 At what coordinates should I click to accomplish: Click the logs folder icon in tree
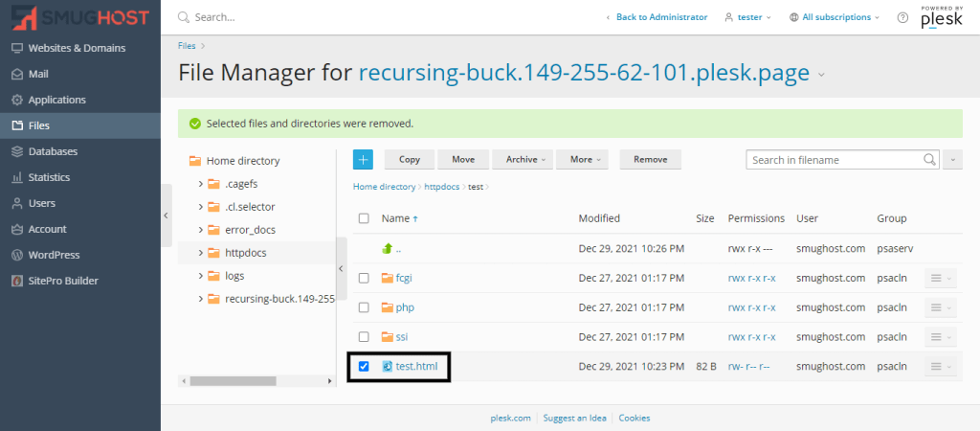point(213,276)
